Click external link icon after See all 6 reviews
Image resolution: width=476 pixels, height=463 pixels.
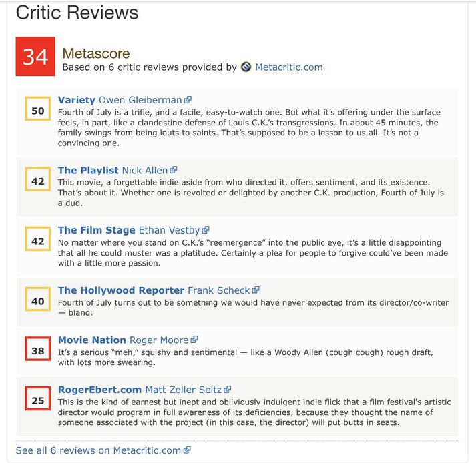pos(188,450)
